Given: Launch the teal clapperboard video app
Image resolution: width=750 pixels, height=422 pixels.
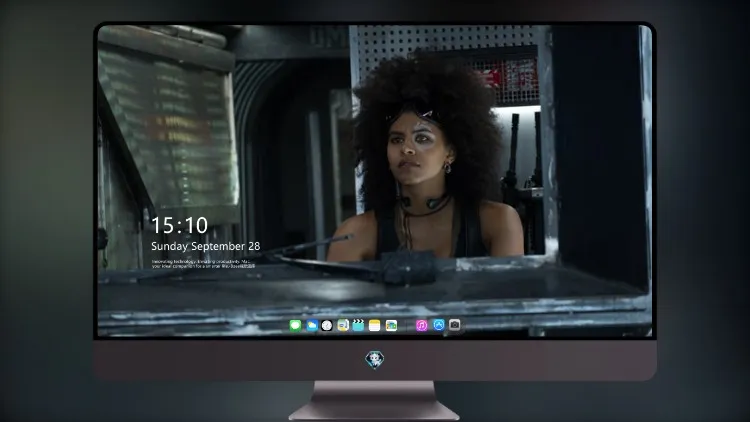Looking at the screenshot, I should tap(358, 325).
